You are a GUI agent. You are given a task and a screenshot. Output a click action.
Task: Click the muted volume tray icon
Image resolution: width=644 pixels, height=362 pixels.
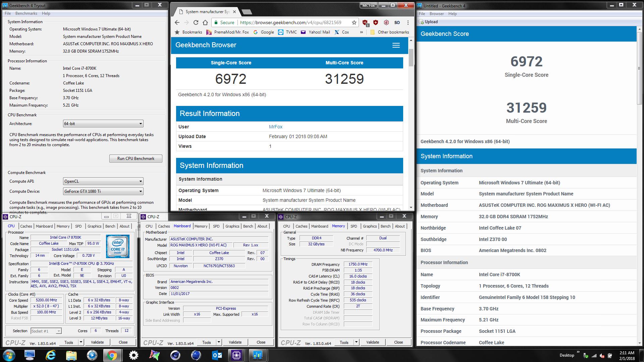(x=602, y=356)
